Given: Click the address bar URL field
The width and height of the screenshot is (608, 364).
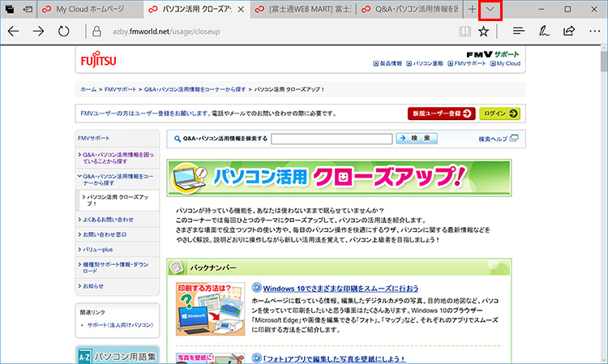Looking at the screenshot, I should [268, 32].
